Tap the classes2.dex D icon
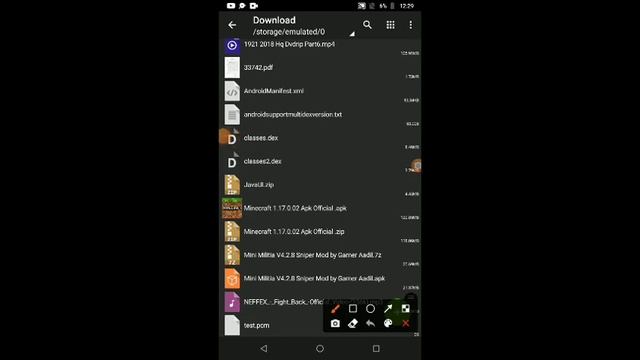This screenshot has width=640, height=360. click(232, 162)
